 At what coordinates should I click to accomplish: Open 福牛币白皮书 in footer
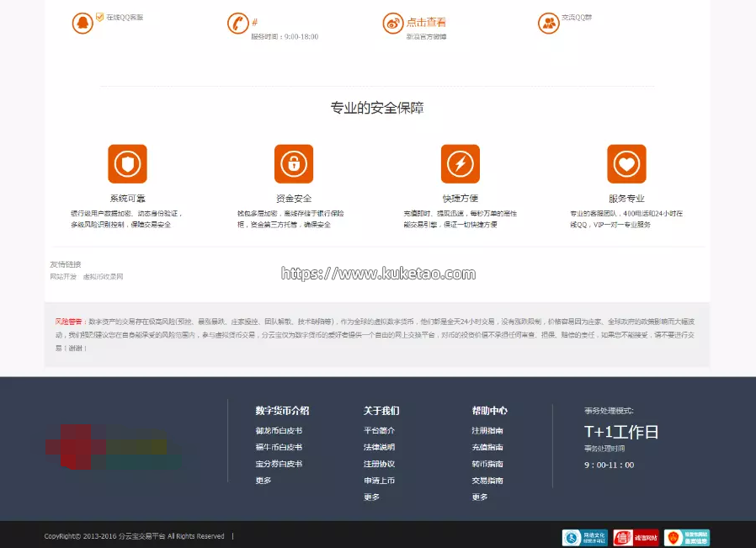pyautogui.click(x=279, y=447)
